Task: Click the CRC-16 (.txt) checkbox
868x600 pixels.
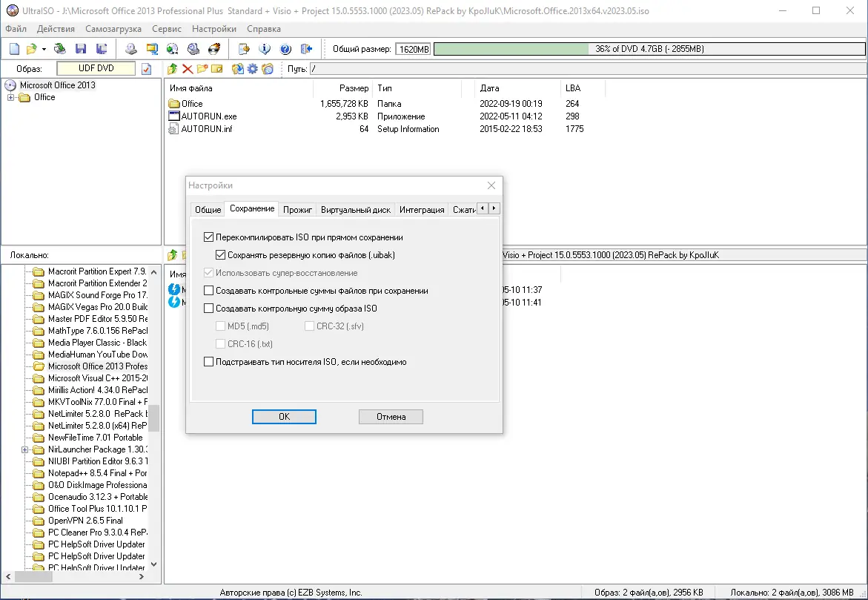Action: (220, 343)
